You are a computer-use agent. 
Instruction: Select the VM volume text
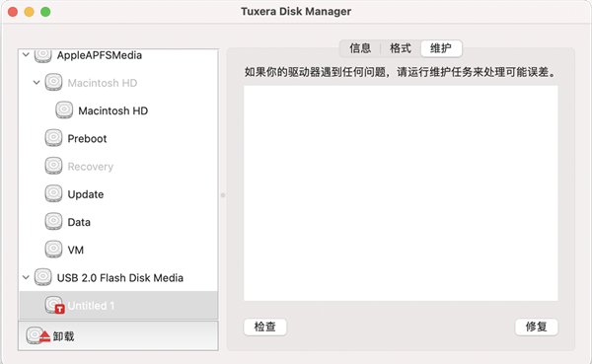click(76, 250)
